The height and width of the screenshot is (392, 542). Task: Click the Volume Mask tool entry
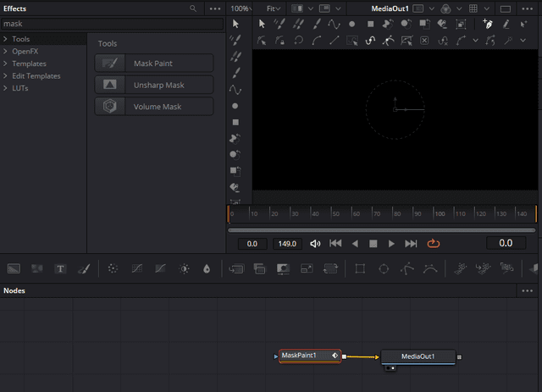click(154, 107)
